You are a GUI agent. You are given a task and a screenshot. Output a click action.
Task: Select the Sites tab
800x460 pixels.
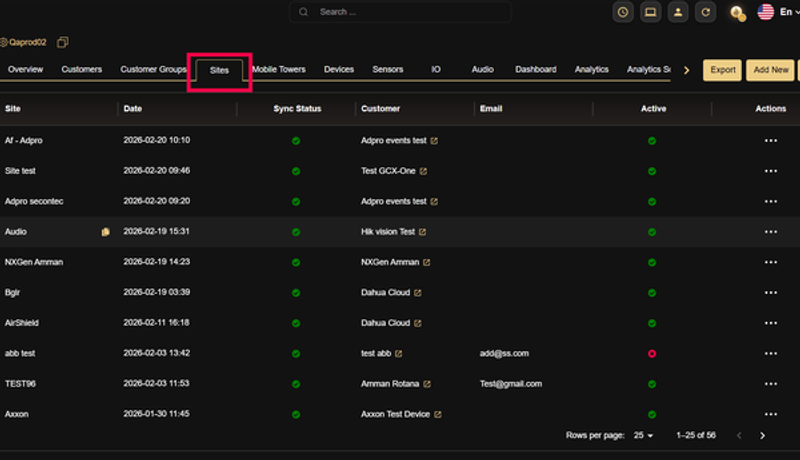coord(219,70)
